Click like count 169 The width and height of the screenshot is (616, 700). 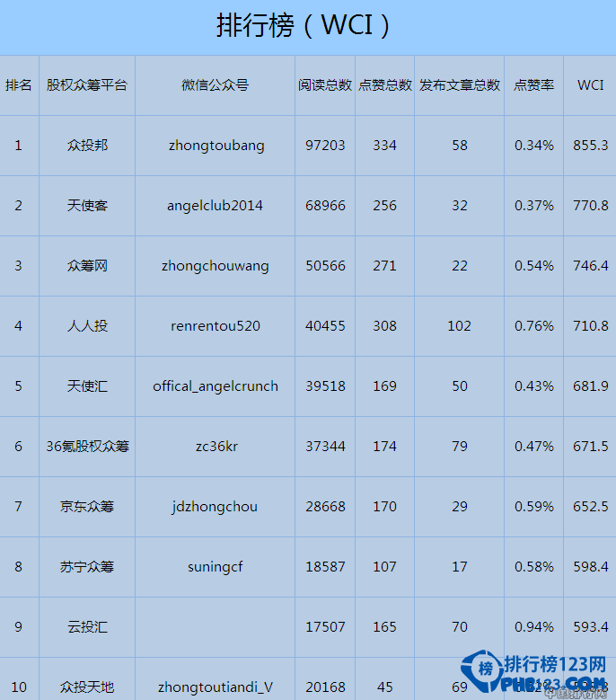[x=384, y=386]
